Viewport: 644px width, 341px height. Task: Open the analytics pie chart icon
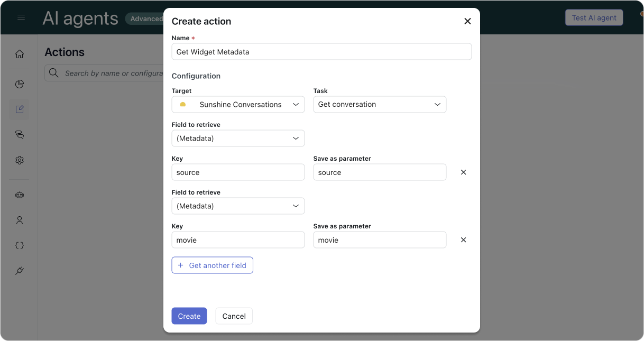(20, 84)
